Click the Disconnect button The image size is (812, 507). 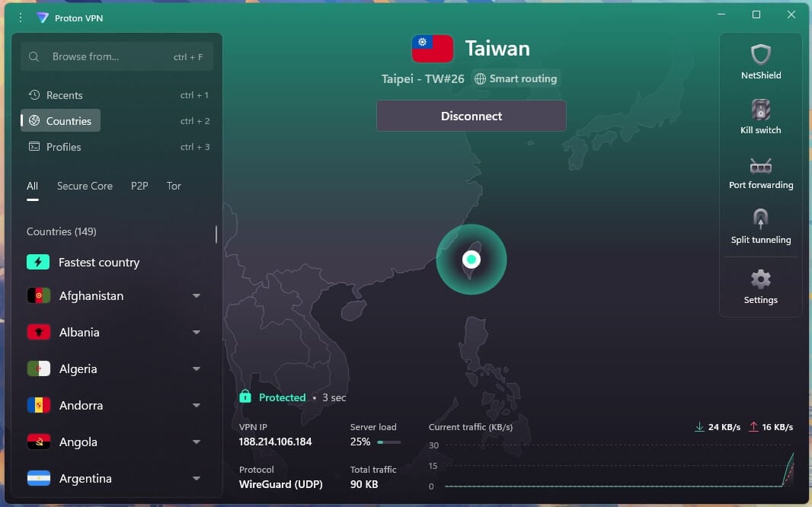[472, 116]
